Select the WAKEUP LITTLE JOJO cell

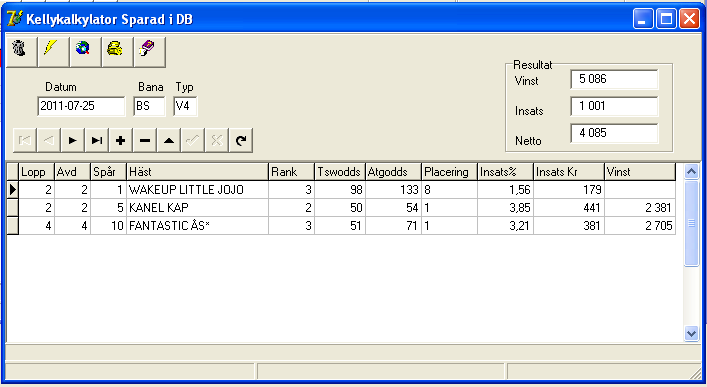pos(197,190)
